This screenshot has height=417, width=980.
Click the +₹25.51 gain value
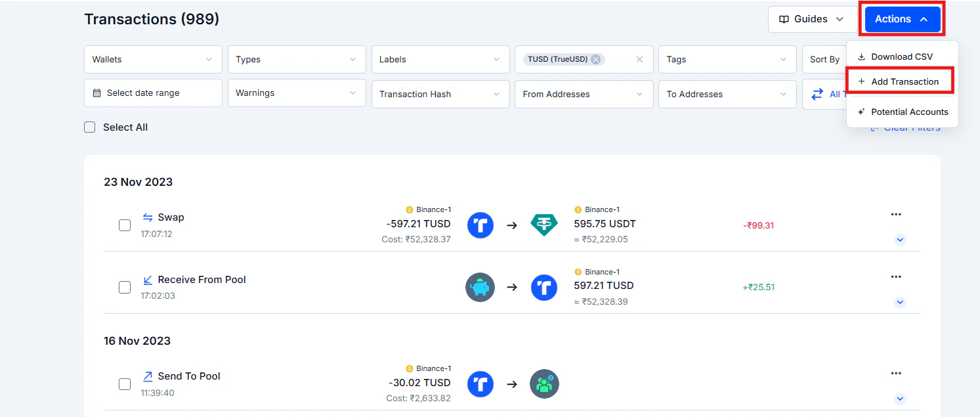tap(758, 287)
